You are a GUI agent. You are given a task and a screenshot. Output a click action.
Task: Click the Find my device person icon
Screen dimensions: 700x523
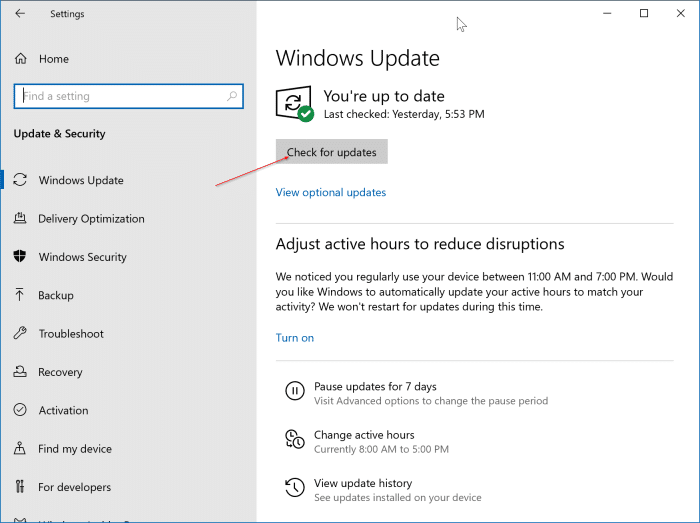tap(20, 448)
